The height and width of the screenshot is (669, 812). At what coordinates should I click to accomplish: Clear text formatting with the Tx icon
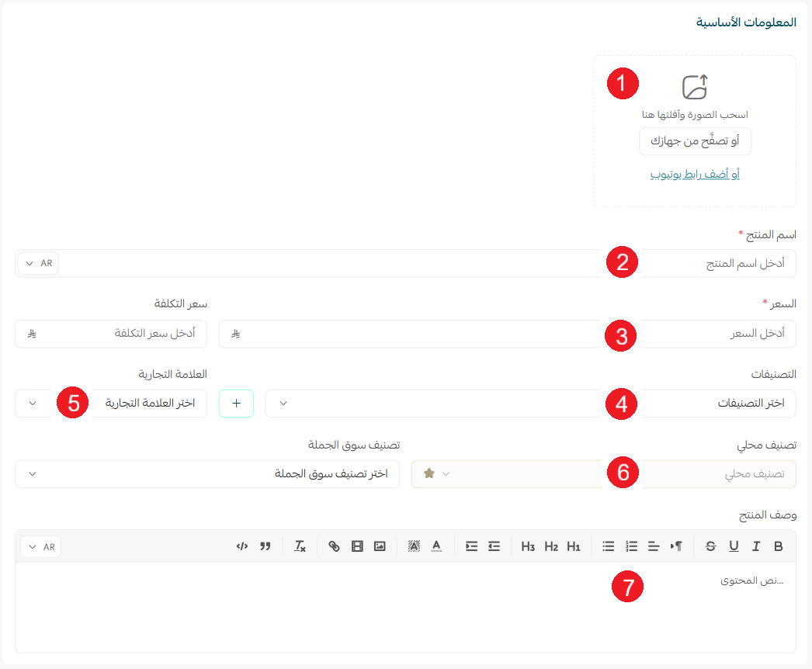tap(300, 546)
